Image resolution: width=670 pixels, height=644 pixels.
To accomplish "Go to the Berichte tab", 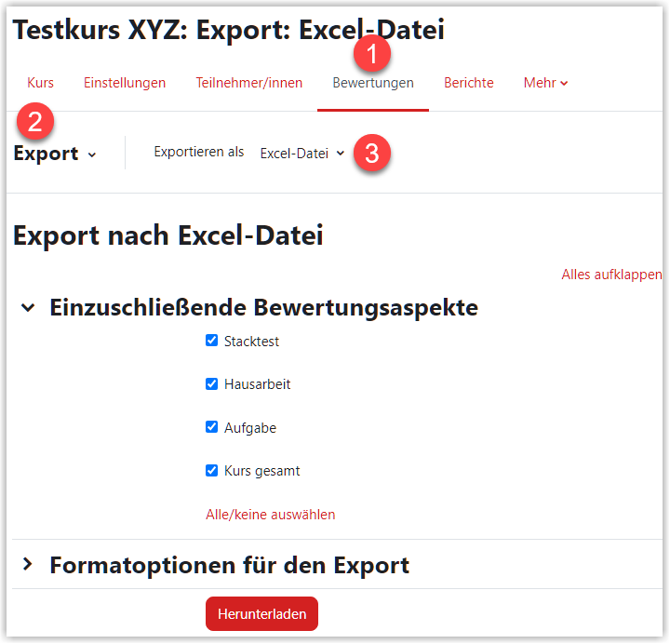I will tap(468, 83).
